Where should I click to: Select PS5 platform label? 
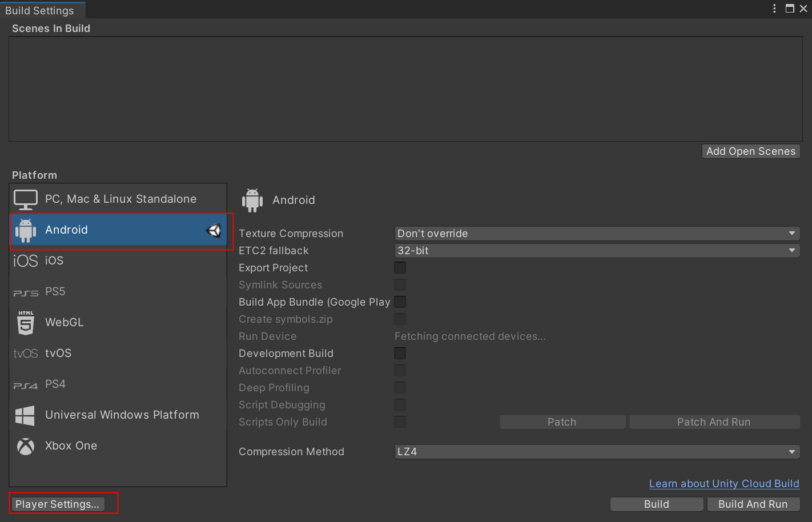55,291
